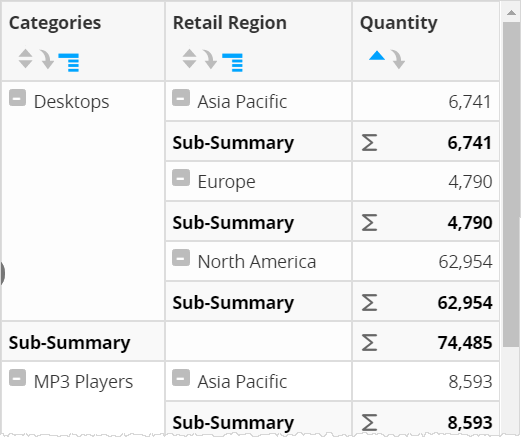
Task: Collapse Asia Pacific under Desktops
Action: (x=181, y=98)
